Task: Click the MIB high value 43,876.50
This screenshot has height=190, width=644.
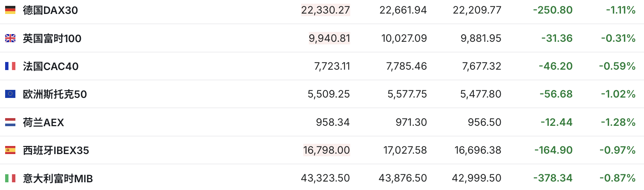Action: (x=403, y=178)
